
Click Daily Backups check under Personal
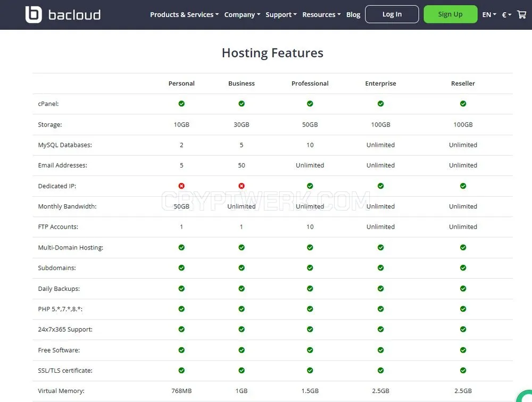coord(181,288)
